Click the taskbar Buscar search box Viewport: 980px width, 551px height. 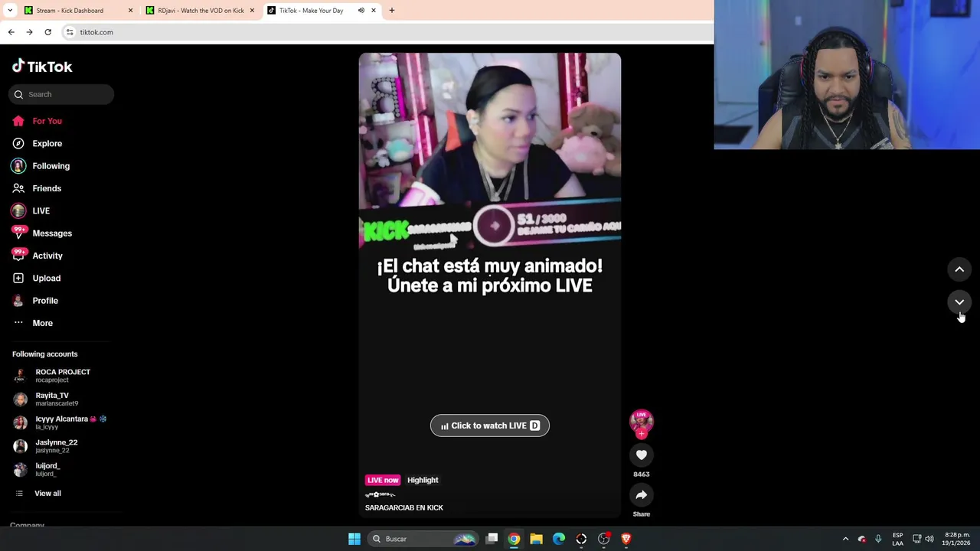pyautogui.click(x=423, y=539)
